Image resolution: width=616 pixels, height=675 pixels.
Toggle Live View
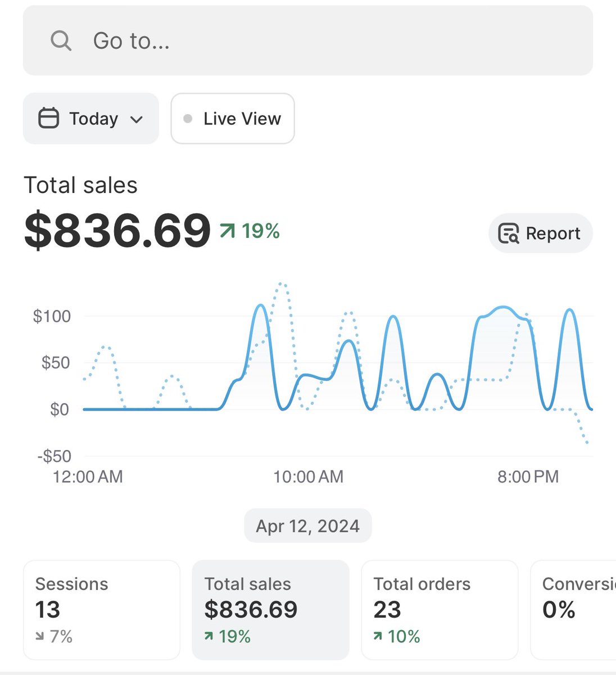click(233, 118)
